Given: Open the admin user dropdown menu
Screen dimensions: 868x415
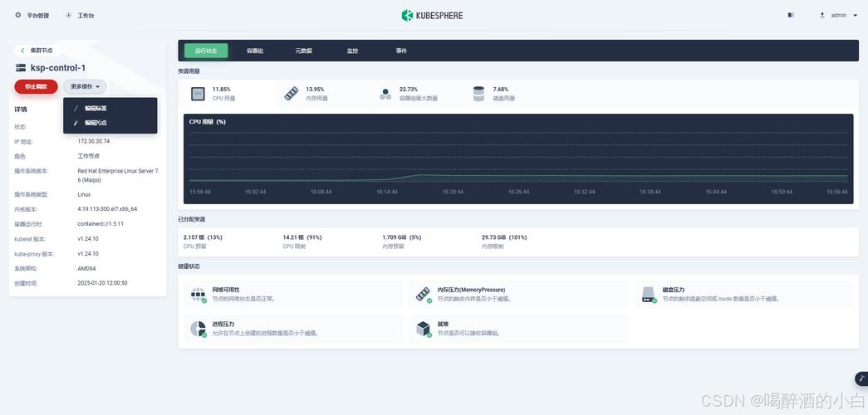Looking at the screenshot, I should tap(839, 15).
